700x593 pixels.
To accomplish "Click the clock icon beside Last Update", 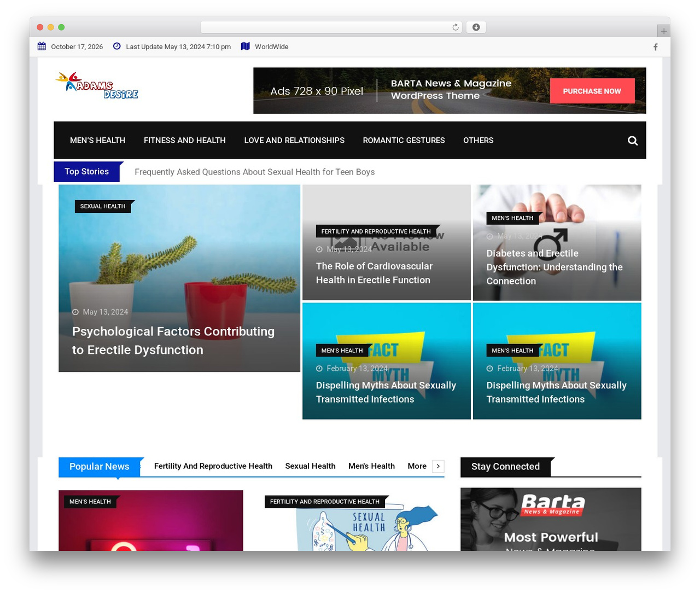I will click(116, 46).
